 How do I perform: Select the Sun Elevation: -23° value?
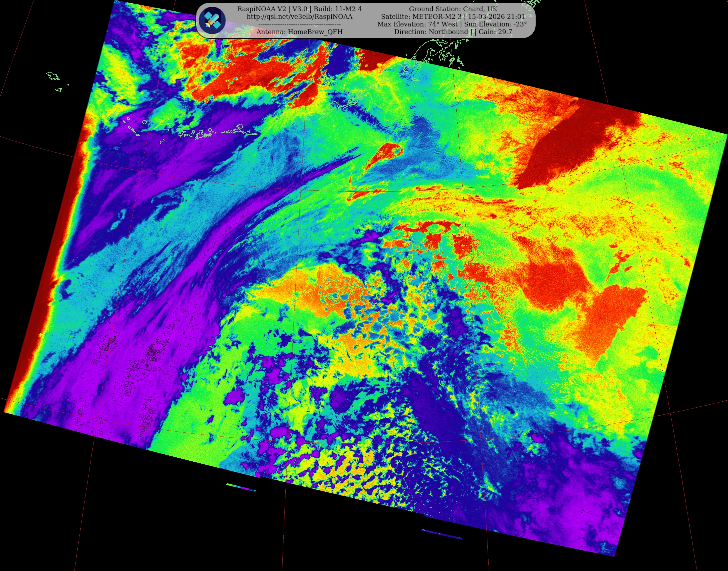tap(495, 24)
